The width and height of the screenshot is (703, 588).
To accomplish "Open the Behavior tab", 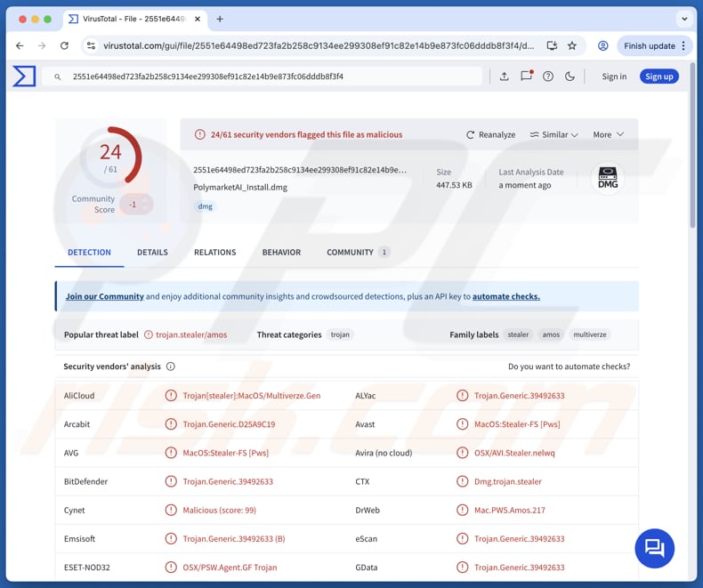I will point(281,253).
